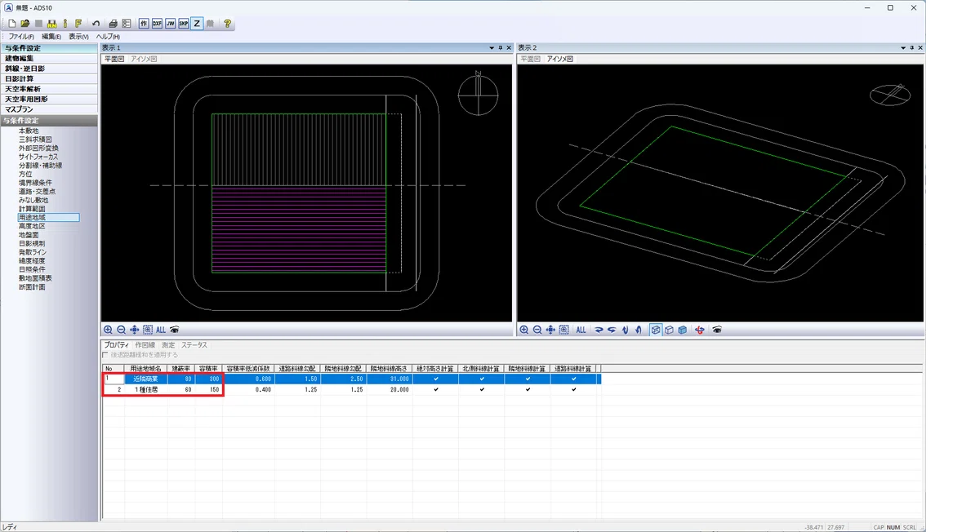This screenshot has height=532, width=980.
Task: Zoom out on the 表示2 view
Action: tap(537, 330)
